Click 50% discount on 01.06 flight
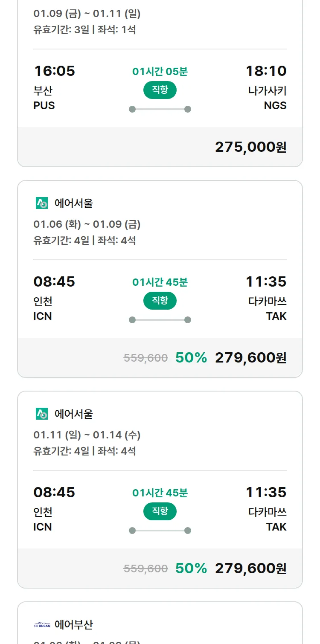This screenshot has height=644, width=320. pyautogui.click(x=191, y=358)
